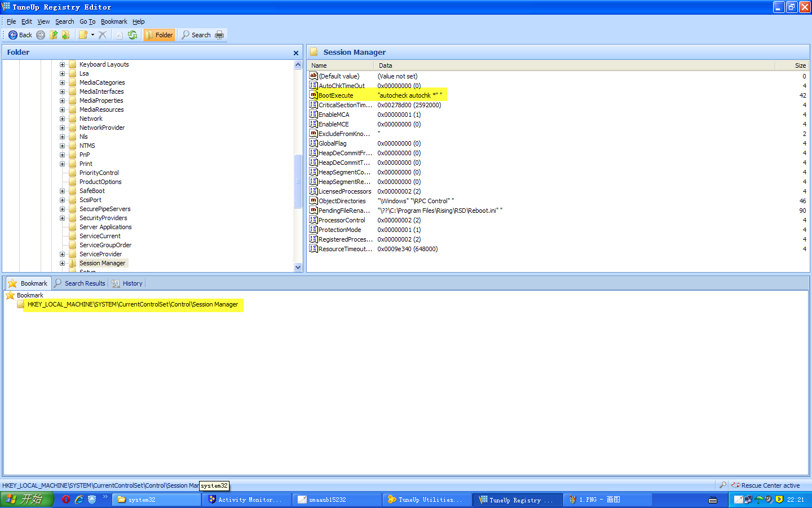Click the folder with green right arrow icon
Viewport: 812px width, 508px height.
coord(66,35)
